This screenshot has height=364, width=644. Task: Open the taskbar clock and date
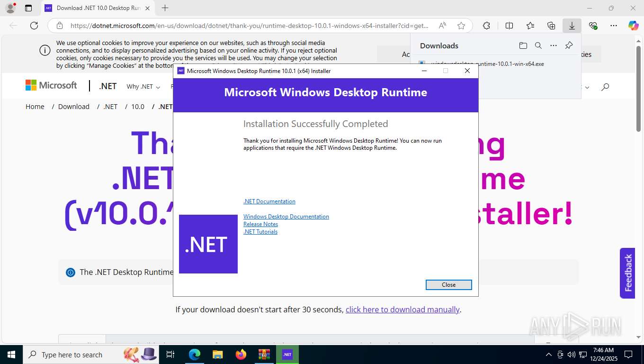click(x=604, y=355)
